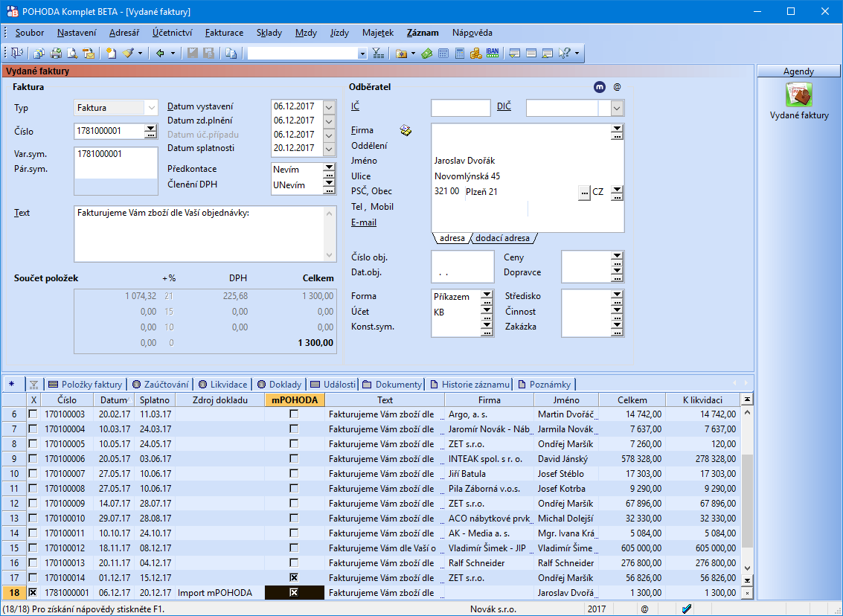
Task: Click the mPOHODA round m icon
Action: pos(600,87)
